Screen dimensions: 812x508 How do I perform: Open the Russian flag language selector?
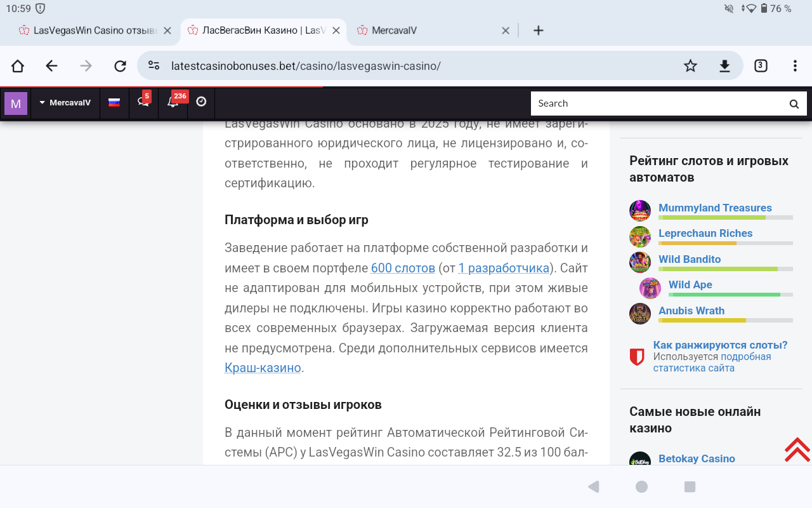[114, 103]
